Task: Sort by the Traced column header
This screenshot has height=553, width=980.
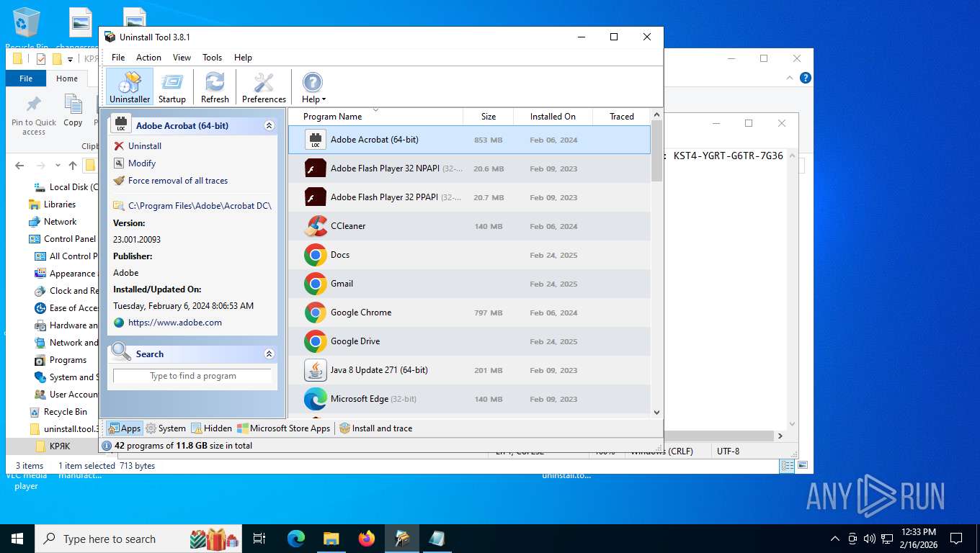Action: click(x=621, y=117)
